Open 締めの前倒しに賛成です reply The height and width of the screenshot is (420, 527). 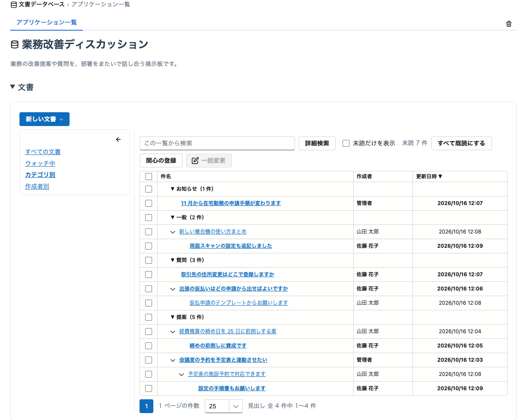point(218,346)
